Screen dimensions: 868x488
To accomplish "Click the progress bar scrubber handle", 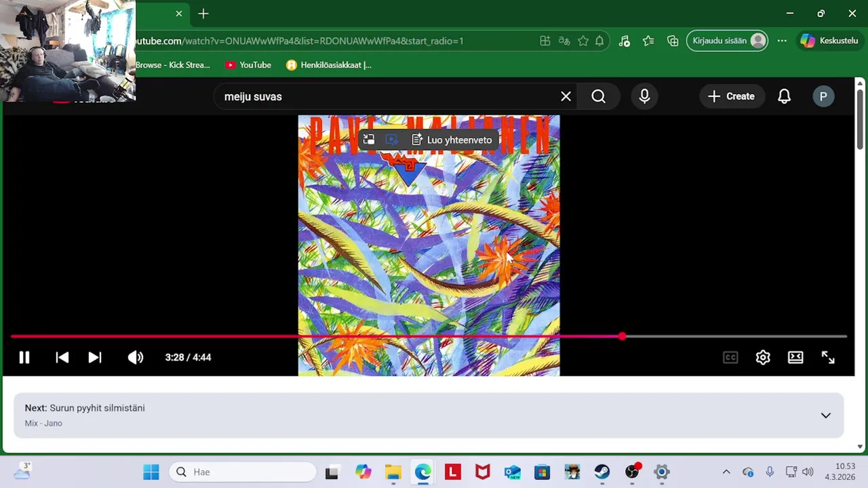I will [622, 336].
